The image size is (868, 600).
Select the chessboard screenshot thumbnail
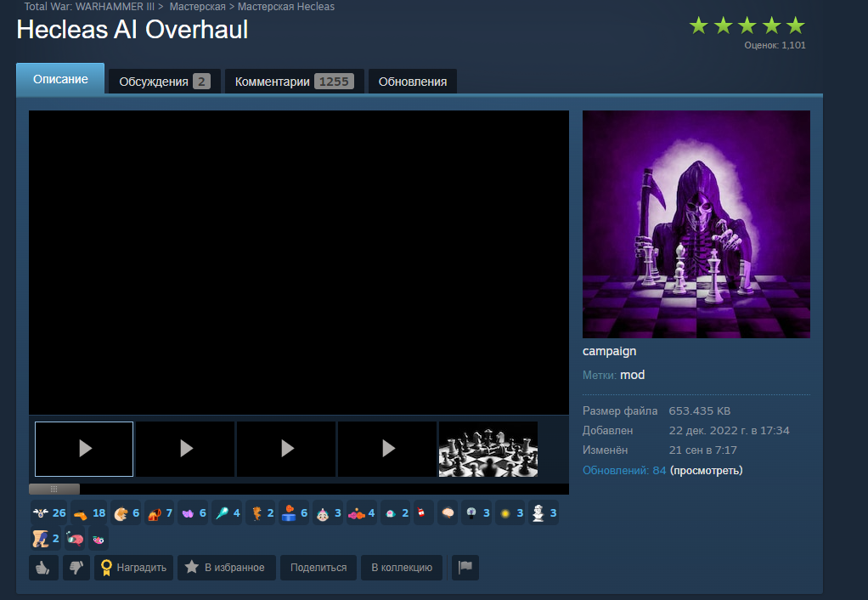(488, 449)
